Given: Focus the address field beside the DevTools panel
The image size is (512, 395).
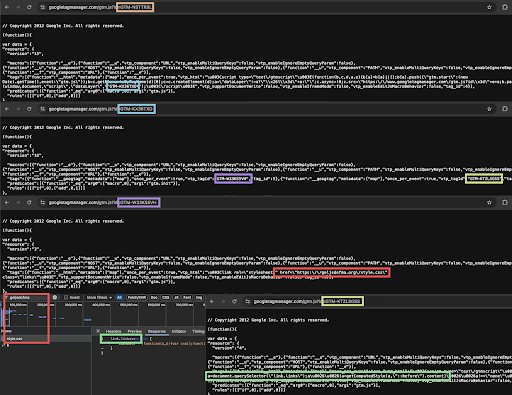Looking at the screenshot, I should [377, 301].
